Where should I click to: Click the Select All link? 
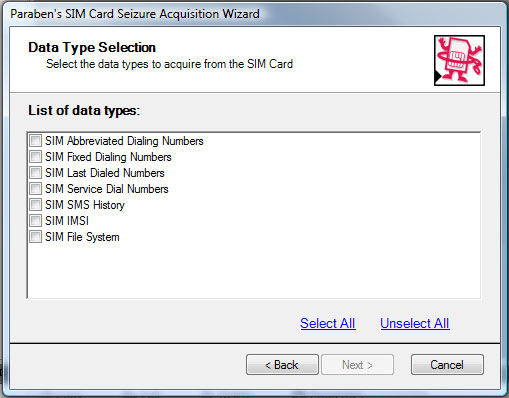tap(328, 323)
